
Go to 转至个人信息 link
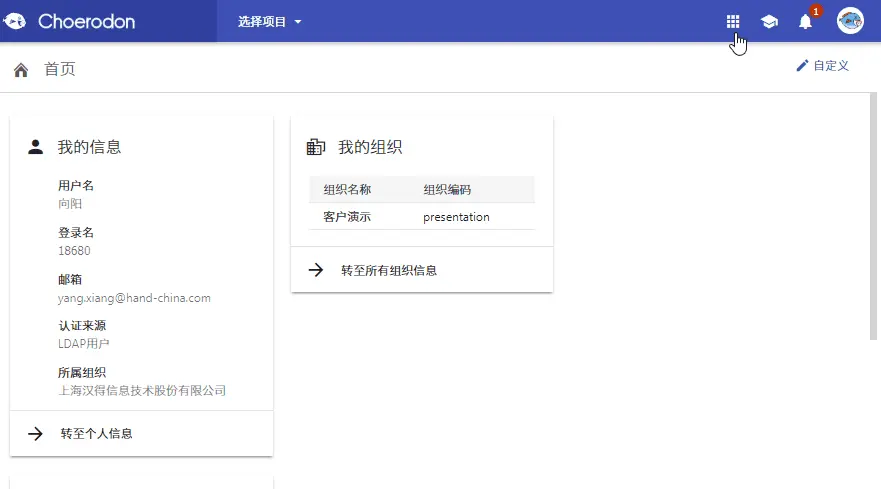pyautogui.click(x=97, y=433)
